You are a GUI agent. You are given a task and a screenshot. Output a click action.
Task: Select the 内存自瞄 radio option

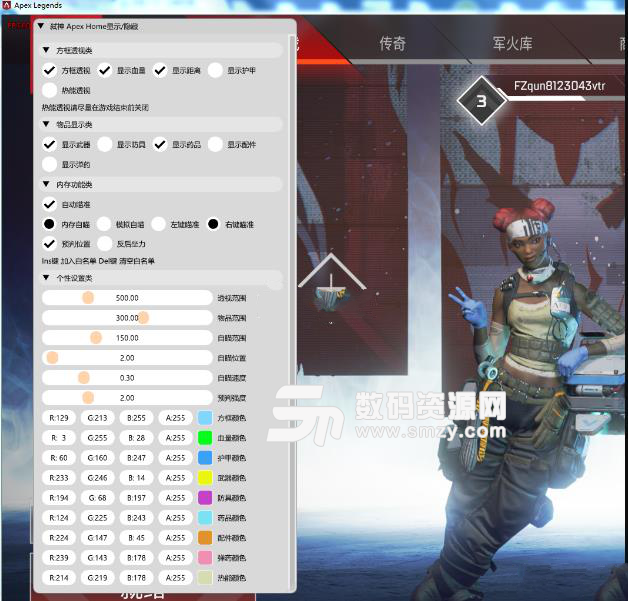pos(49,224)
